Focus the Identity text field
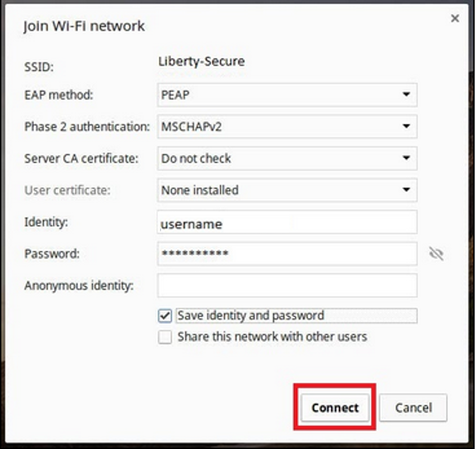Image resolution: width=476 pixels, height=449 pixels. (x=287, y=223)
